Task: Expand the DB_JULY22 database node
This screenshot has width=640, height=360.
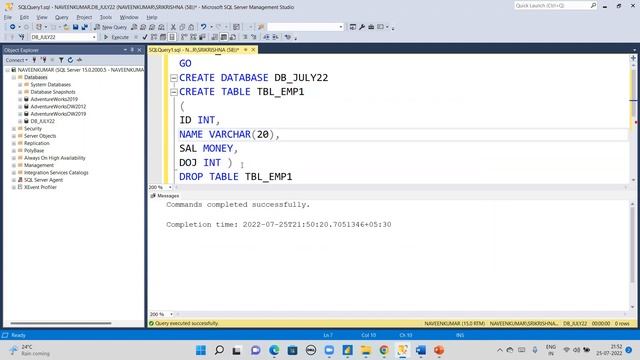Action: (20, 121)
